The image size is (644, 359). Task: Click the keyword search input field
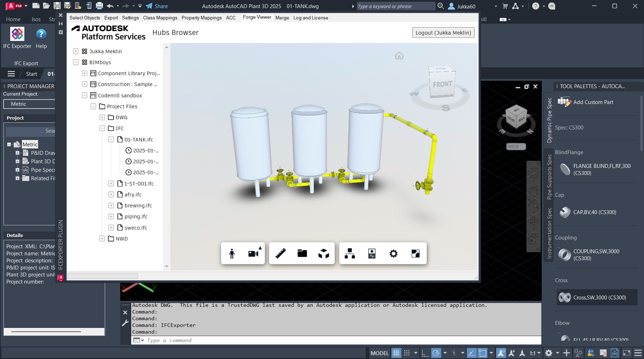click(396, 6)
